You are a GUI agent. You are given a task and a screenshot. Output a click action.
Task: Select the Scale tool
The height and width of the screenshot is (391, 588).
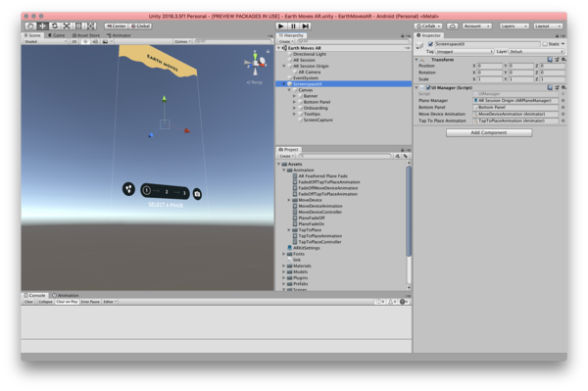click(x=67, y=25)
